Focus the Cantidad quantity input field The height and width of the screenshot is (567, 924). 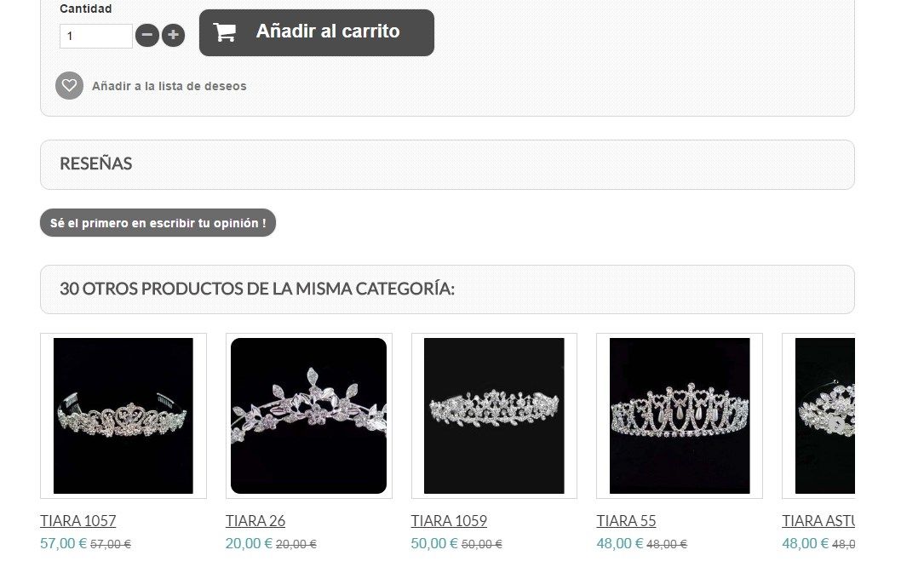coord(96,36)
